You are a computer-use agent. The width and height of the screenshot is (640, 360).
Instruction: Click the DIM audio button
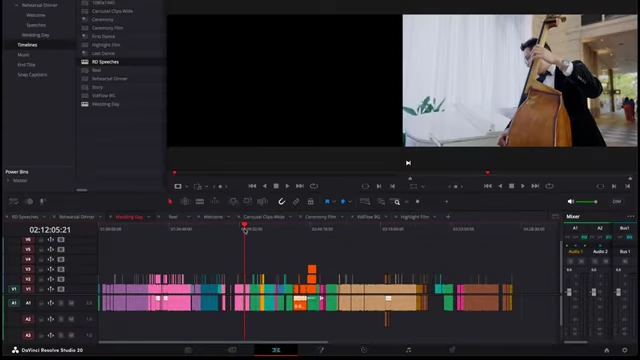point(617,201)
